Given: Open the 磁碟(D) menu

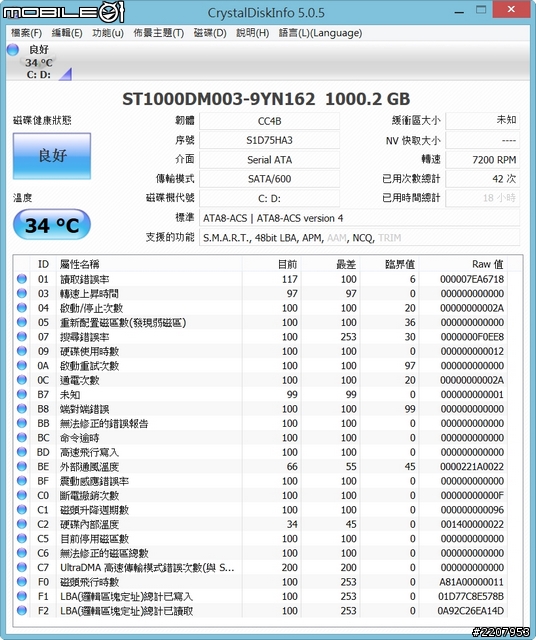Looking at the screenshot, I should [210, 33].
